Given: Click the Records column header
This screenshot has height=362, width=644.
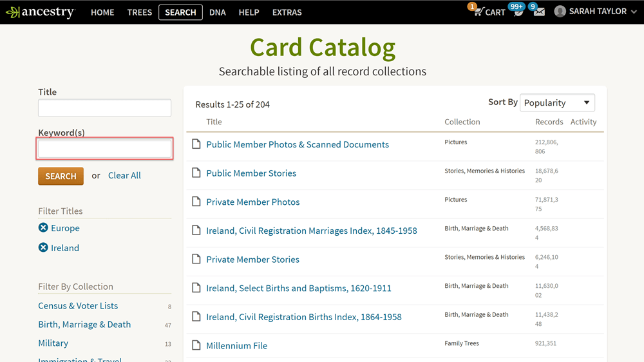Looking at the screenshot, I should [x=549, y=122].
